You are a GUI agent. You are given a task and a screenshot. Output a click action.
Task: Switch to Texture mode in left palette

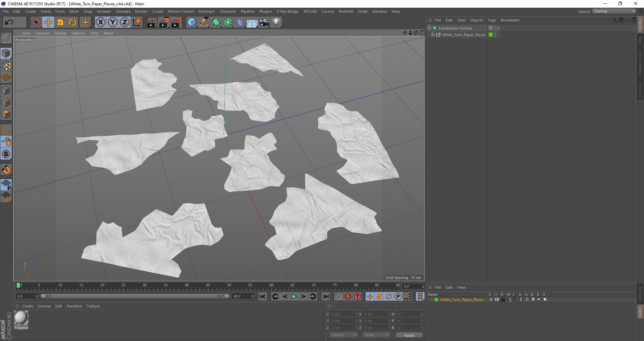(6, 66)
